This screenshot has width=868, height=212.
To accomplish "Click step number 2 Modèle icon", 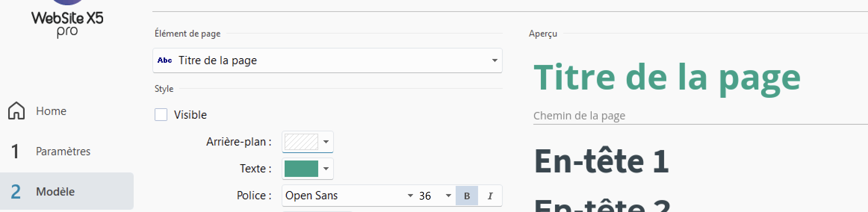I will coord(16,191).
